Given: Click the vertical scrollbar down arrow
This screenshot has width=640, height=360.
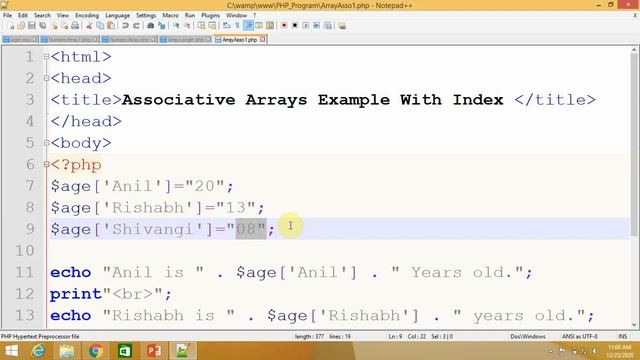Looking at the screenshot, I should 634,325.
